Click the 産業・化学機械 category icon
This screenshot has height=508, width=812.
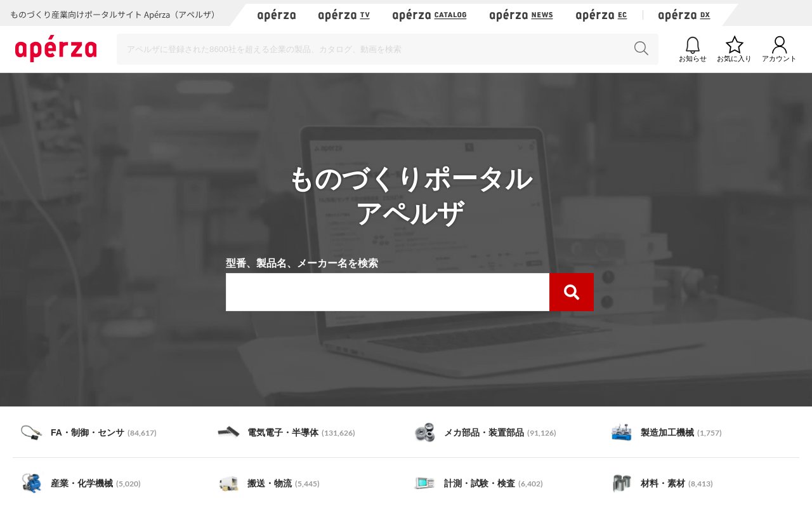(x=31, y=483)
